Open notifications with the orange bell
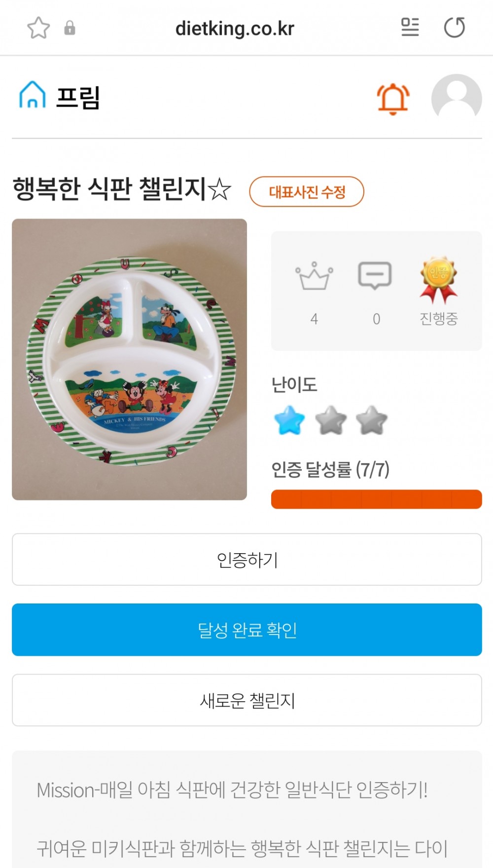The height and width of the screenshot is (868, 493). pos(393,99)
